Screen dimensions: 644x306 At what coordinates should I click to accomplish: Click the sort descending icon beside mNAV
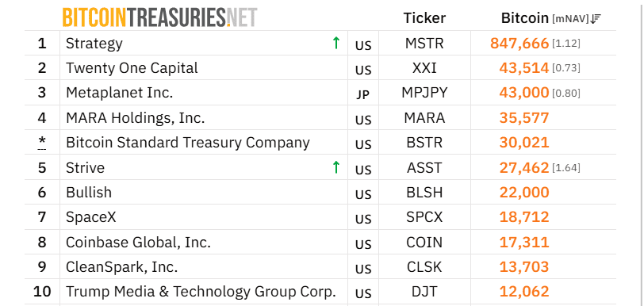point(596,18)
